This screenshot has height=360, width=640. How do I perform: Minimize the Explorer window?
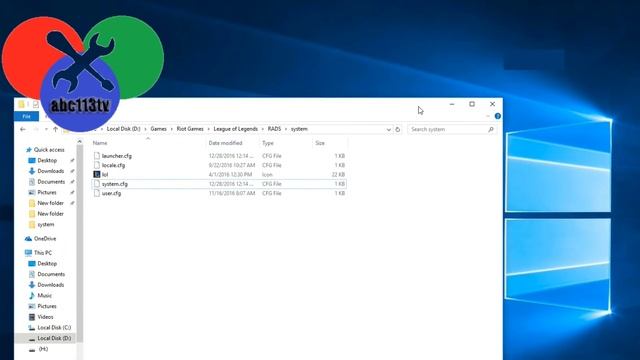click(452, 104)
